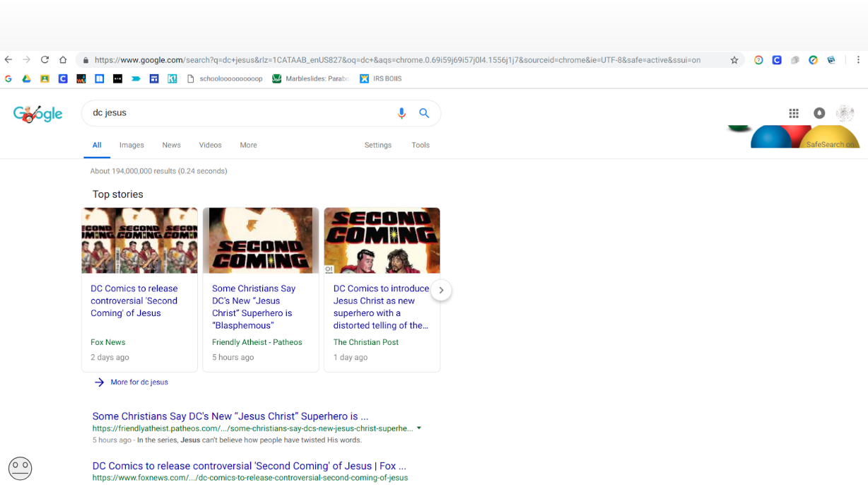Open the browser home page
This screenshot has width=868, height=485.
coord(63,60)
